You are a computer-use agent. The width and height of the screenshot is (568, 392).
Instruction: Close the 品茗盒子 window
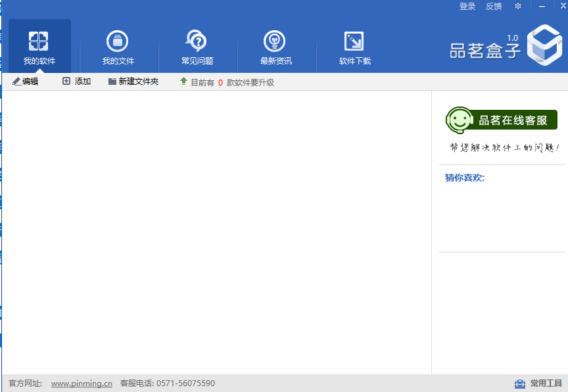[x=563, y=6]
